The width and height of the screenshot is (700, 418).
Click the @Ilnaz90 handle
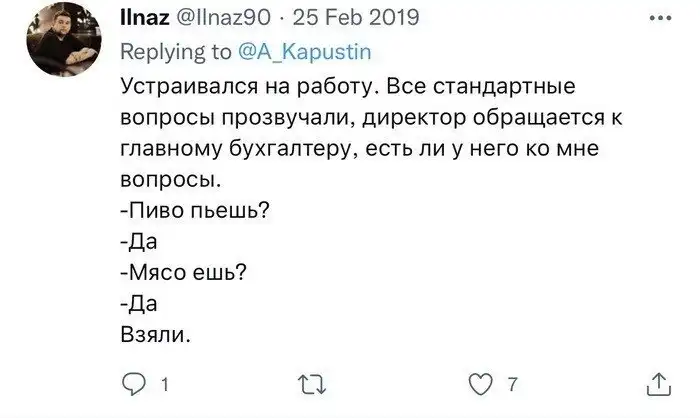[219, 18]
